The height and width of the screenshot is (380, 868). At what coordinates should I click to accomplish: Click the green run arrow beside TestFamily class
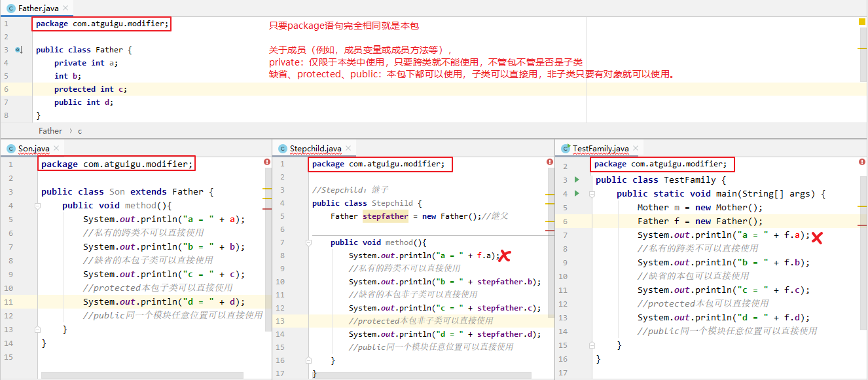point(577,180)
